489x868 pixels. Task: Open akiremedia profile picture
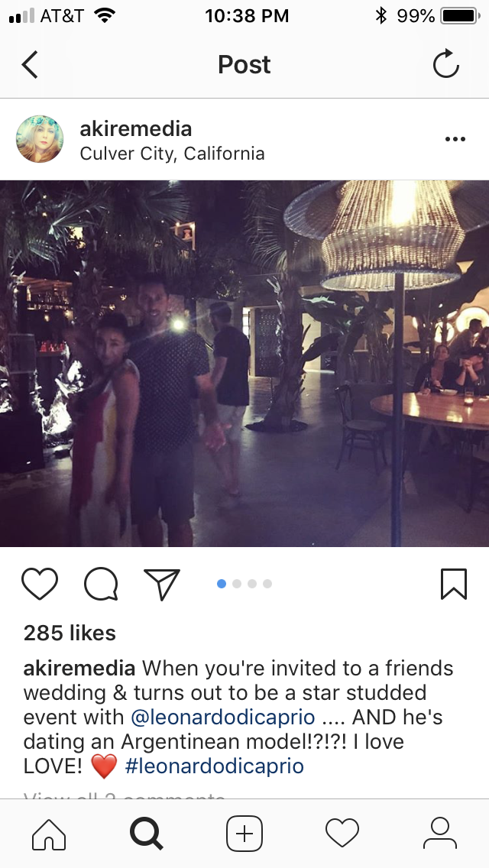click(40, 139)
